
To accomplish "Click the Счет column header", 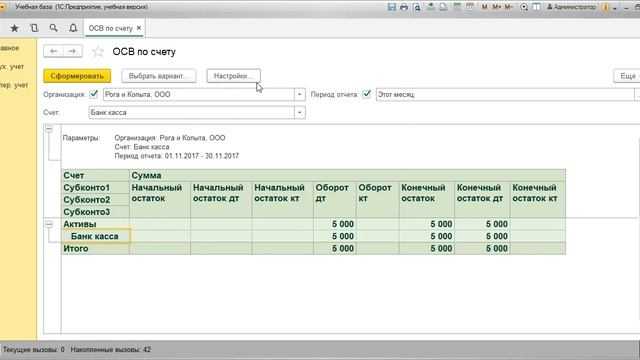I will point(96,176).
